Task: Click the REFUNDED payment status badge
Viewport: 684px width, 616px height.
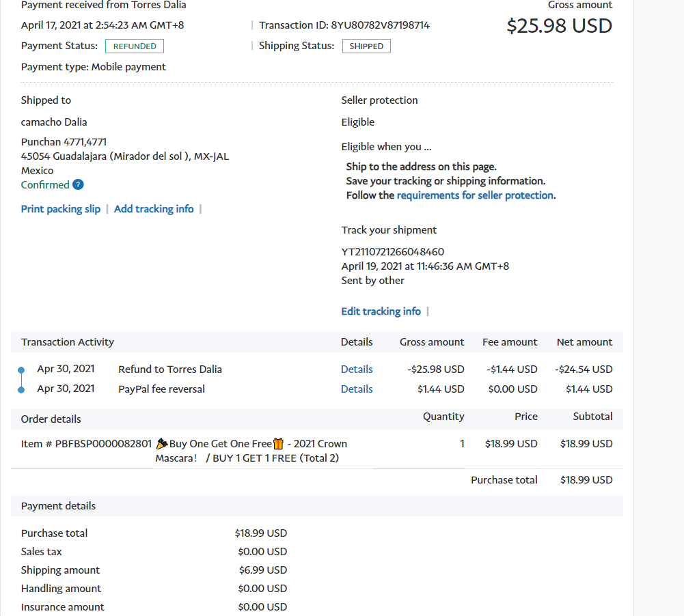Action: tap(134, 46)
